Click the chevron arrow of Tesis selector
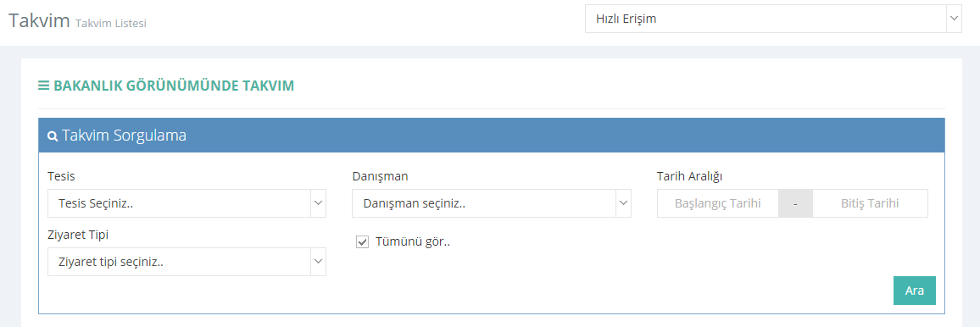 coord(318,203)
